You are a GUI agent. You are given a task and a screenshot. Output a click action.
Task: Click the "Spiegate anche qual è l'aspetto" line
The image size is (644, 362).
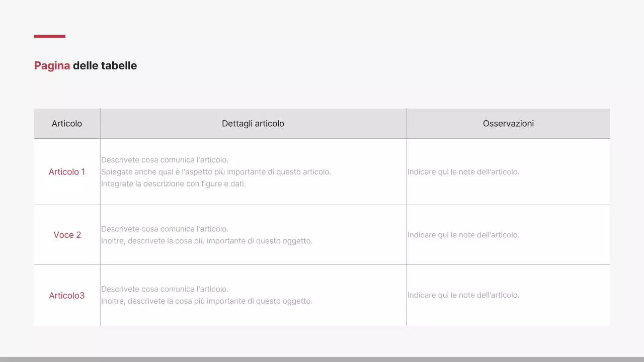pos(216,172)
